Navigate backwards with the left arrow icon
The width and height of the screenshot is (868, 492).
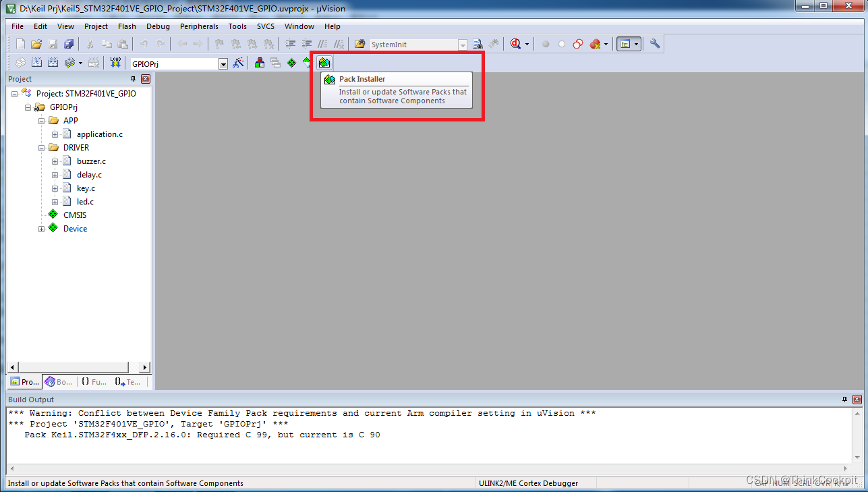(182, 44)
